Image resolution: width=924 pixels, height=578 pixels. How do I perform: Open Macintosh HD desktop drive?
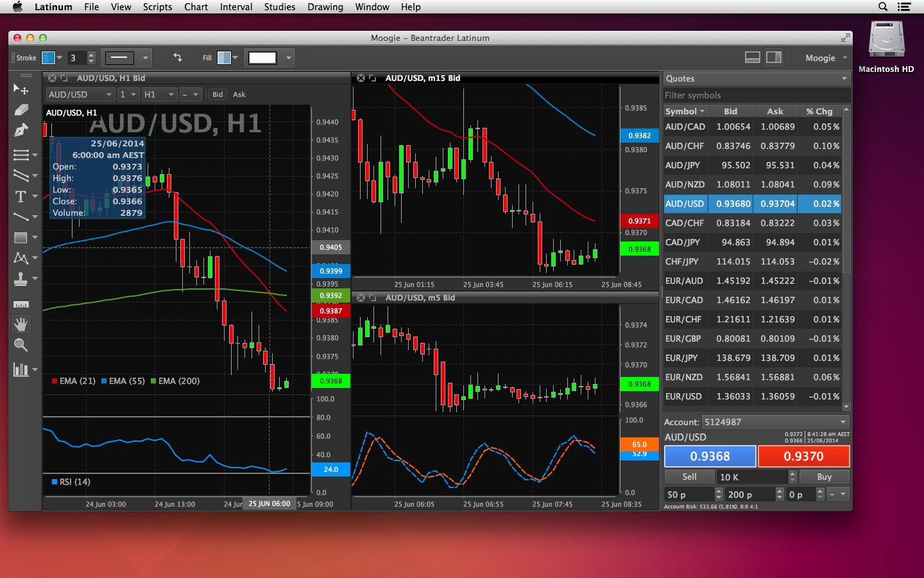pos(886,47)
